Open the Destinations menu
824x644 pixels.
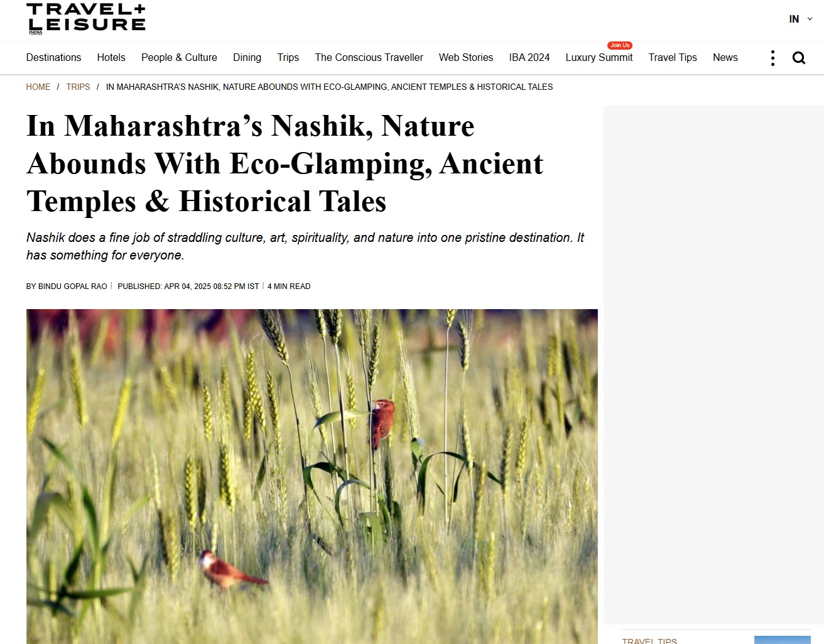tap(53, 57)
